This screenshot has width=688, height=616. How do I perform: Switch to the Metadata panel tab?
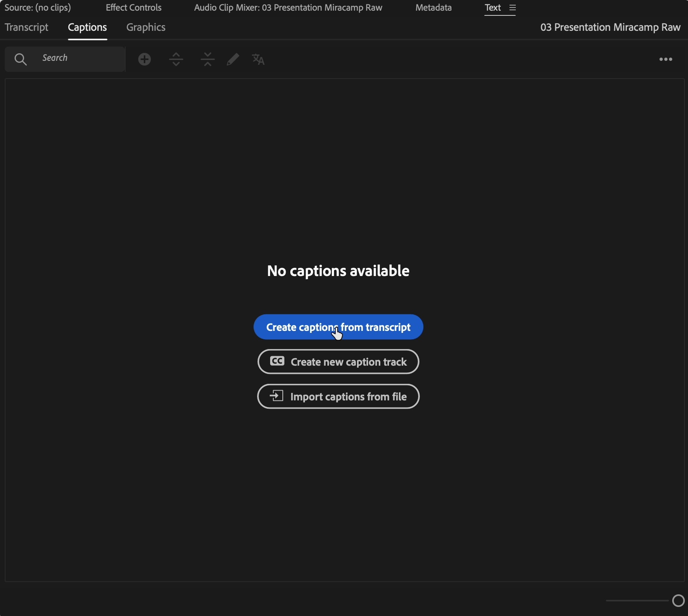point(434,8)
